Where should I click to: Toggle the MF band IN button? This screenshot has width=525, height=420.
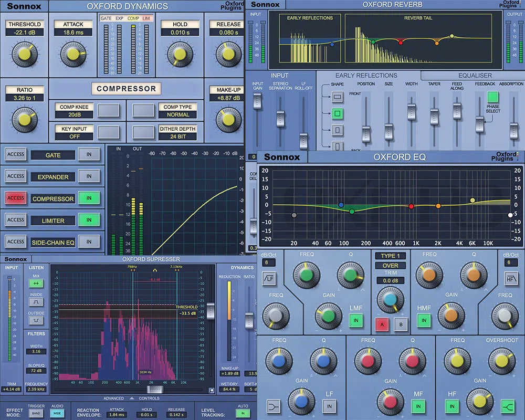pyautogui.click(x=418, y=406)
